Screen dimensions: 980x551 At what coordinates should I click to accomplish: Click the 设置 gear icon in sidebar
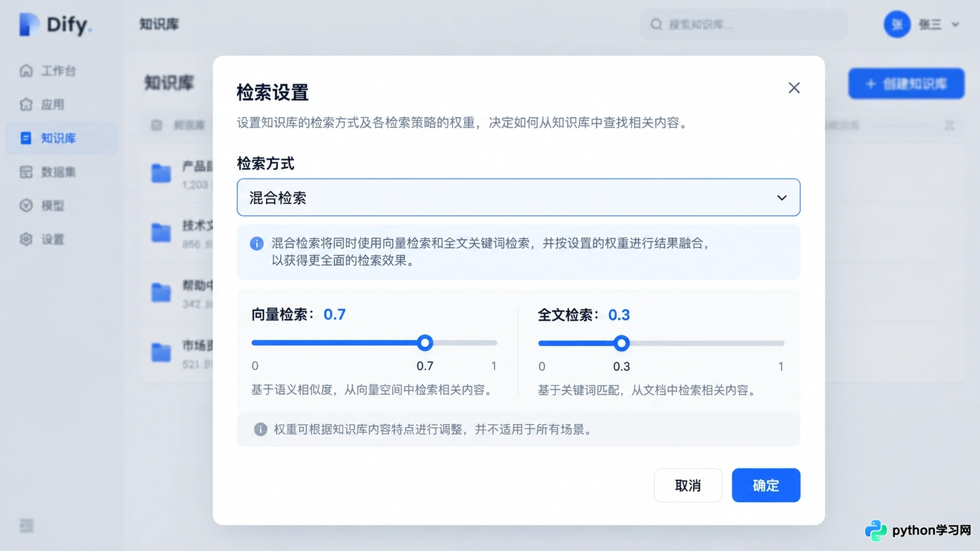(x=27, y=239)
